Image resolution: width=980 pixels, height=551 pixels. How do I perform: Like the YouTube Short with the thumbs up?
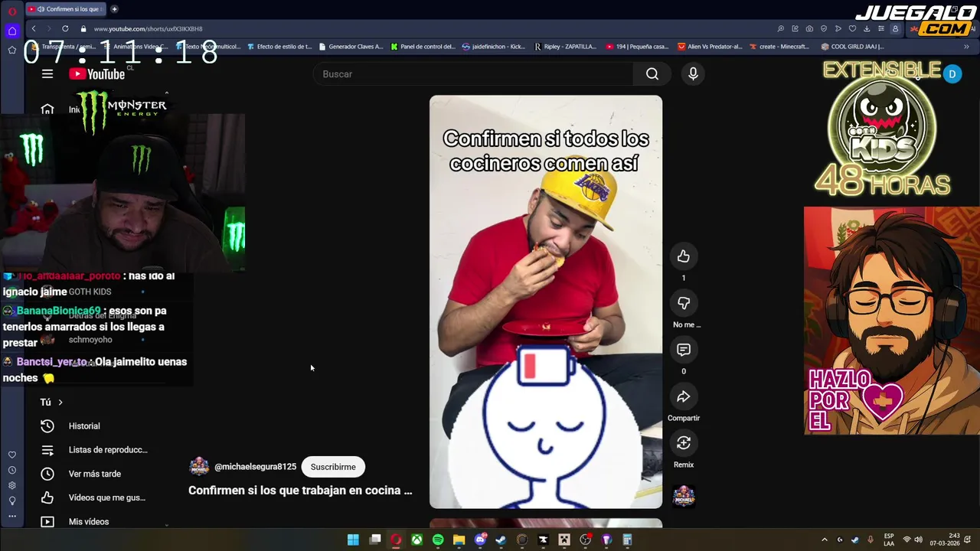(684, 256)
